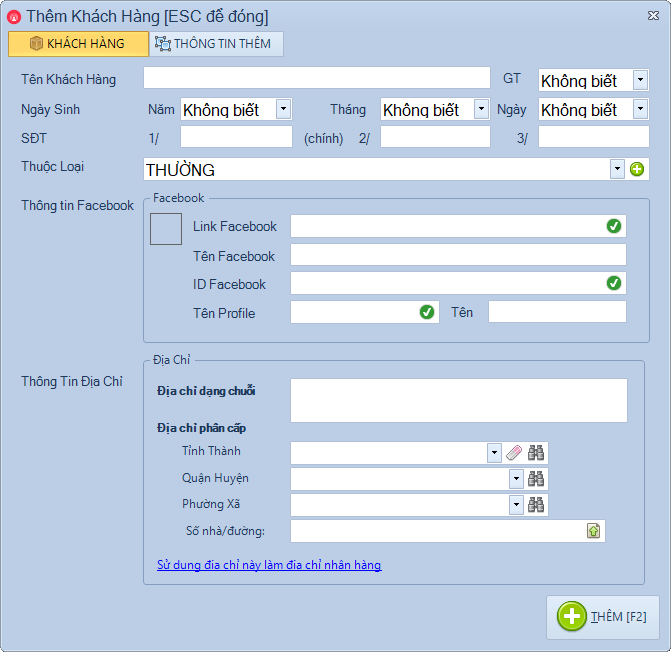Click the green plus icon beside Thuộc Loại
The height and width of the screenshot is (652, 671).
[x=637, y=169]
